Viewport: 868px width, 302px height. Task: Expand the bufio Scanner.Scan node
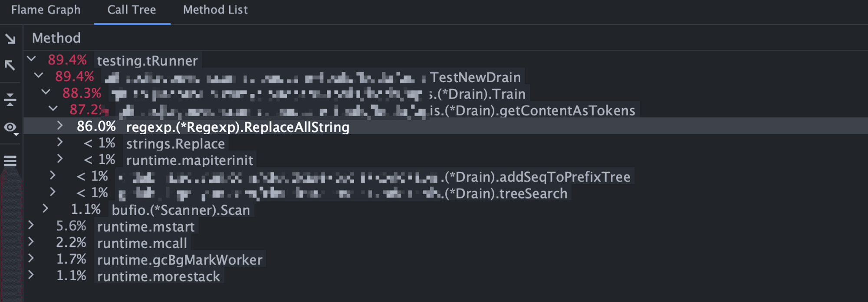point(46,209)
